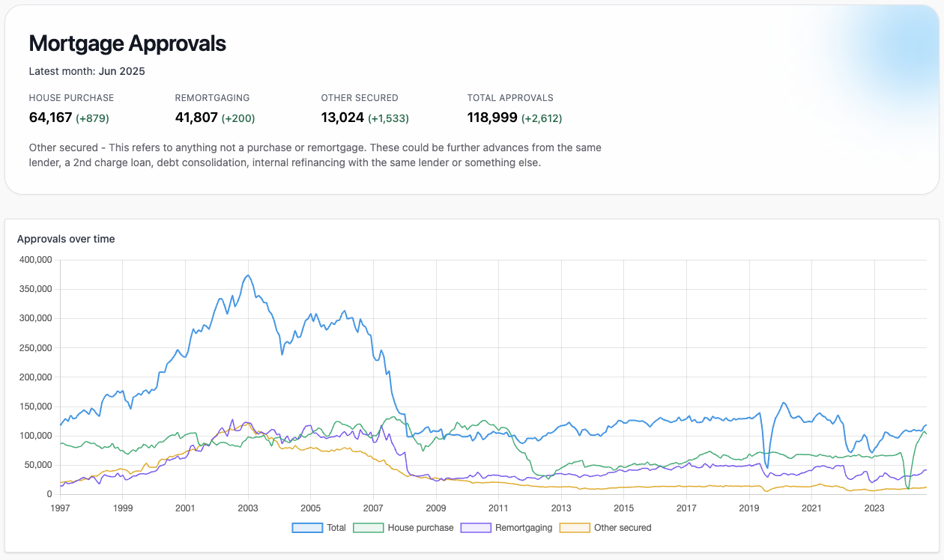This screenshot has width=944, height=560.
Task: Click the 200,000 y-axis label
Action: tap(34, 377)
